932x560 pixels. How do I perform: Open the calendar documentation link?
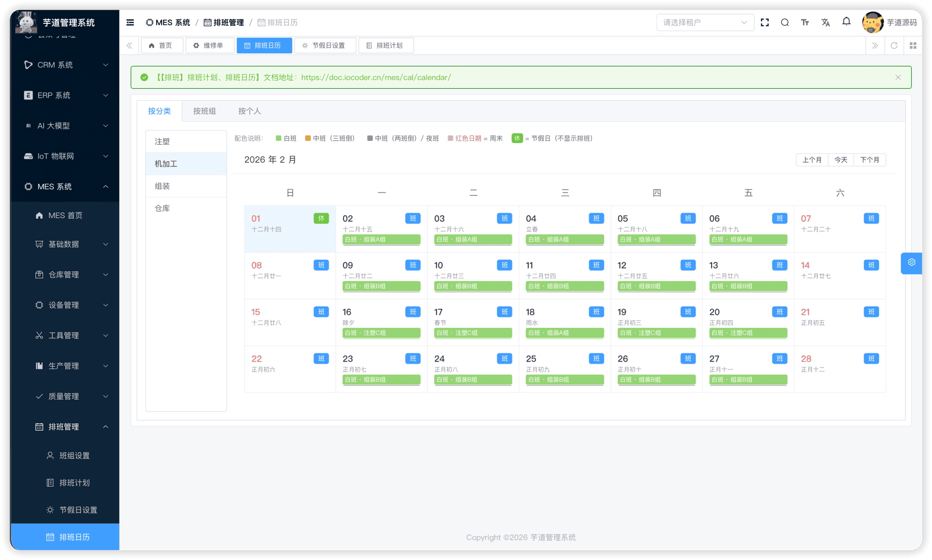pos(376,77)
